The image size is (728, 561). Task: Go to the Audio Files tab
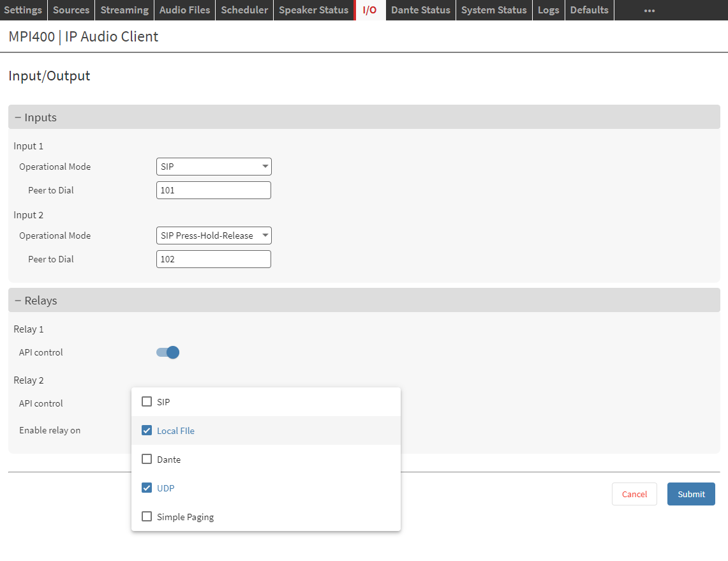click(x=184, y=10)
